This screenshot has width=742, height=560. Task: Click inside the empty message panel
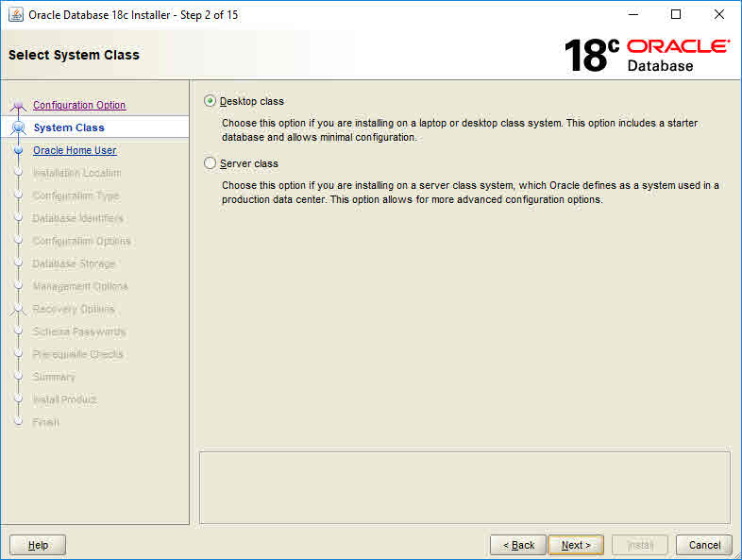click(x=464, y=486)
